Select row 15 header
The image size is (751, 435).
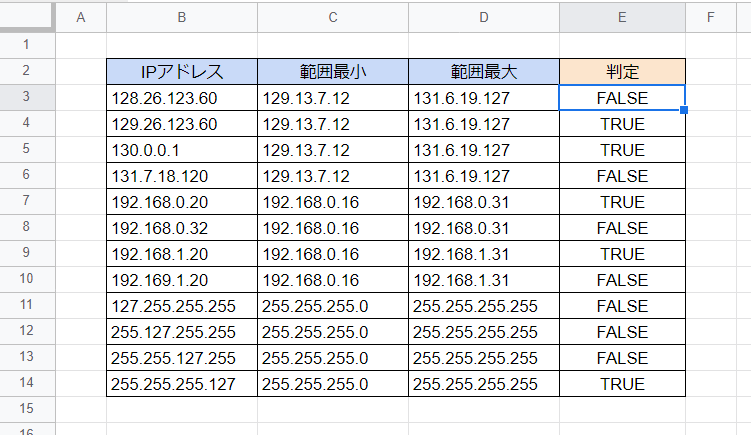tap(26, 409)
